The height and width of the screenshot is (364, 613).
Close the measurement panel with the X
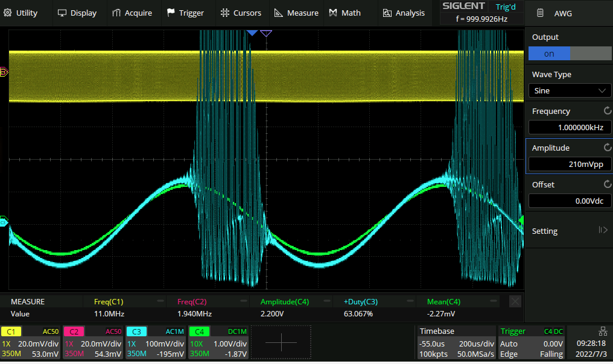coord(515,301)
